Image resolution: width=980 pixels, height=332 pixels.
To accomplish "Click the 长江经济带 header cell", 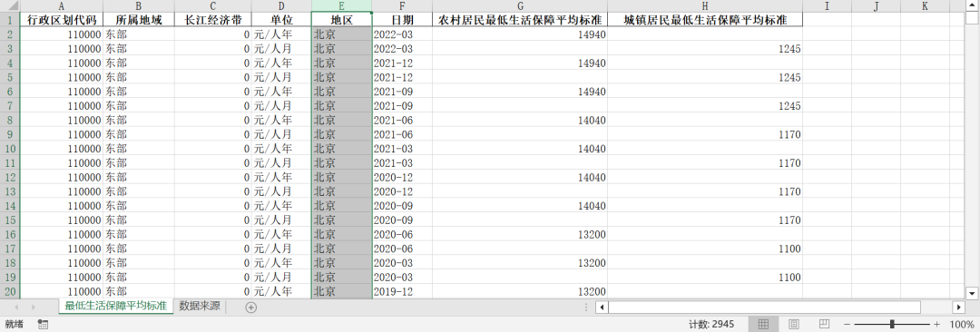I will [212, 19].
